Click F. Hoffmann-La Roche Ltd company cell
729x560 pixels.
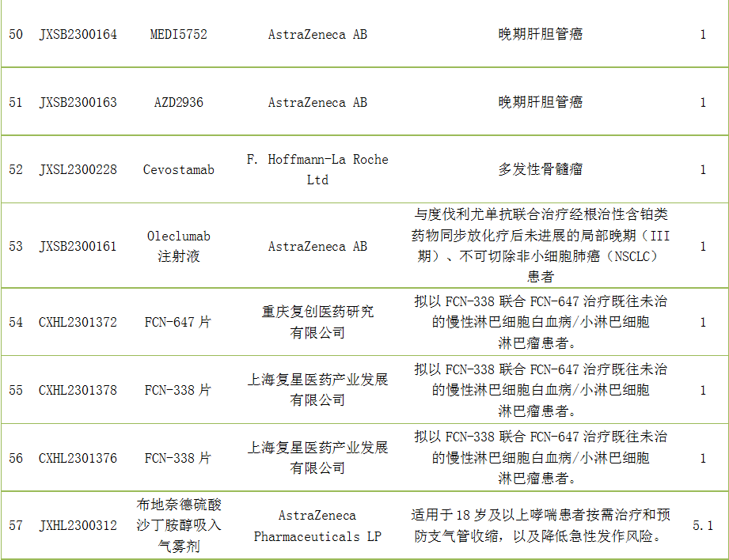click(x=317, y=169)
